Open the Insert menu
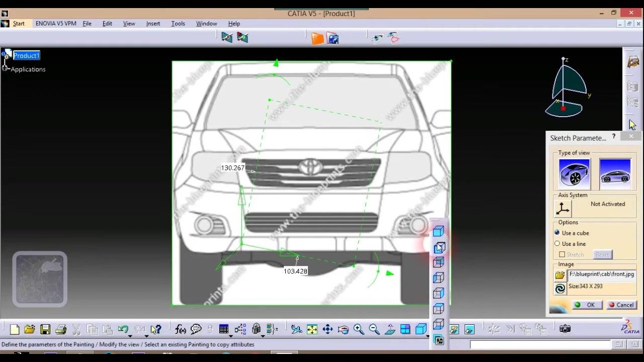 [x=153, y=24]
